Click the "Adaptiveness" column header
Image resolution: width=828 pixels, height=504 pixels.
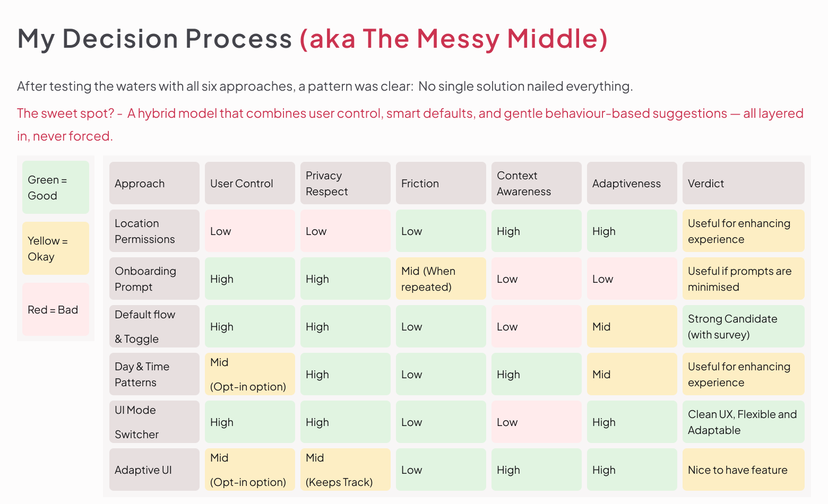pyautogui.click(x=632, y=183)
